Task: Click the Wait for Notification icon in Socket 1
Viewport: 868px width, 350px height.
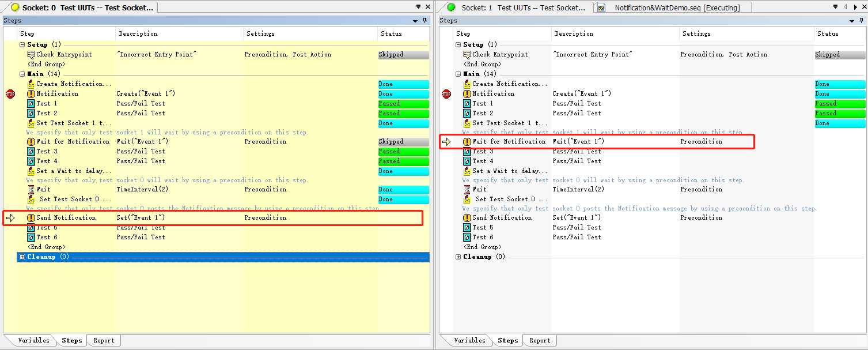Action: point(467,141)
